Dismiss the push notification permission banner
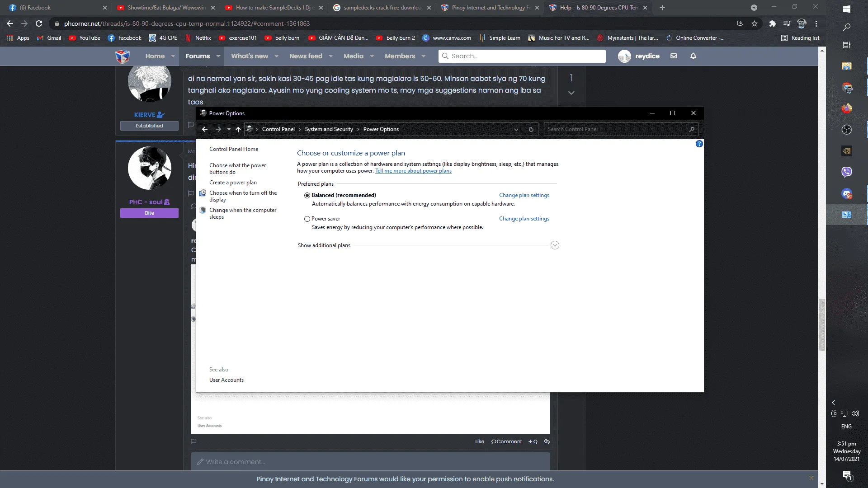This screenshot has height=488, width=868. pyautogui.click(x=811, y=478)
